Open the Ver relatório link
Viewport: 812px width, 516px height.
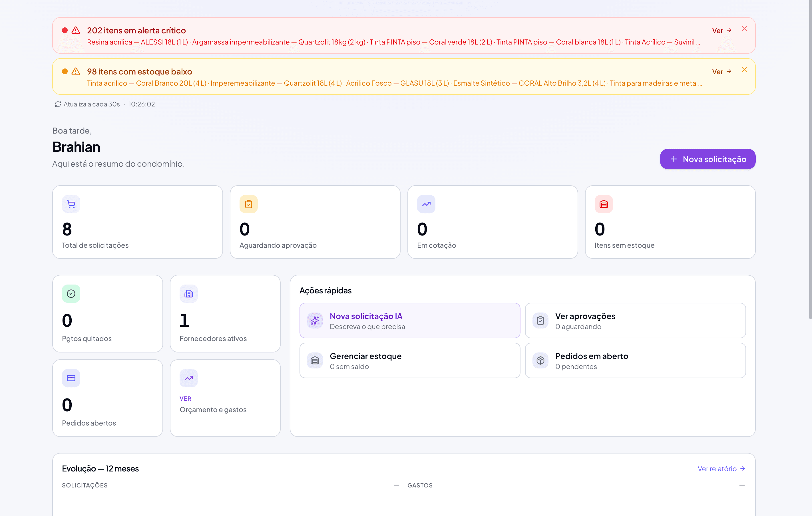click(x=721, y=469)
